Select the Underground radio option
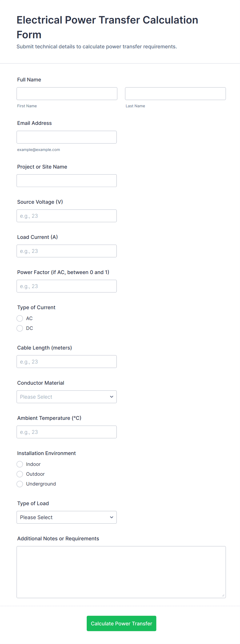240x644 pixels. click(20, 484)
